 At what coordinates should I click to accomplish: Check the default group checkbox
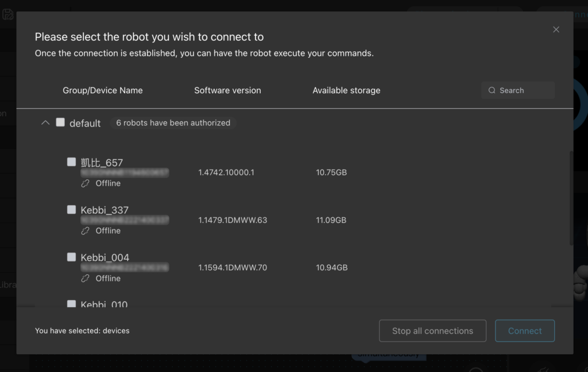click(x=60, y=122)
